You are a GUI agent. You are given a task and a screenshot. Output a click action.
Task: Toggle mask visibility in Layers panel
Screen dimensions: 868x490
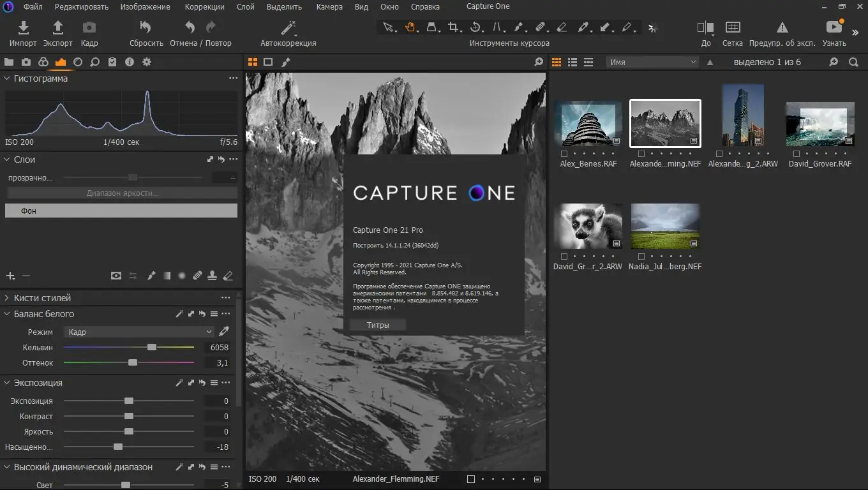tap(116, 276)
